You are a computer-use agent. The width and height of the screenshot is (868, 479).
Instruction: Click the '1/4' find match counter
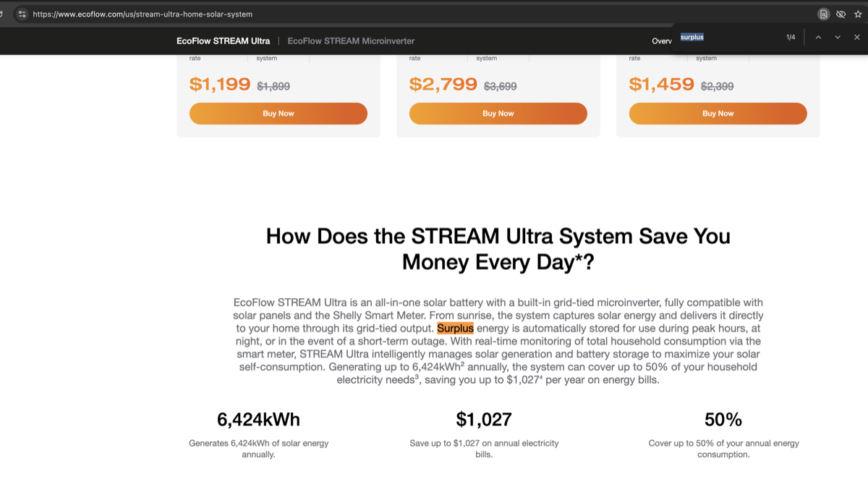[x=791, y=37]
